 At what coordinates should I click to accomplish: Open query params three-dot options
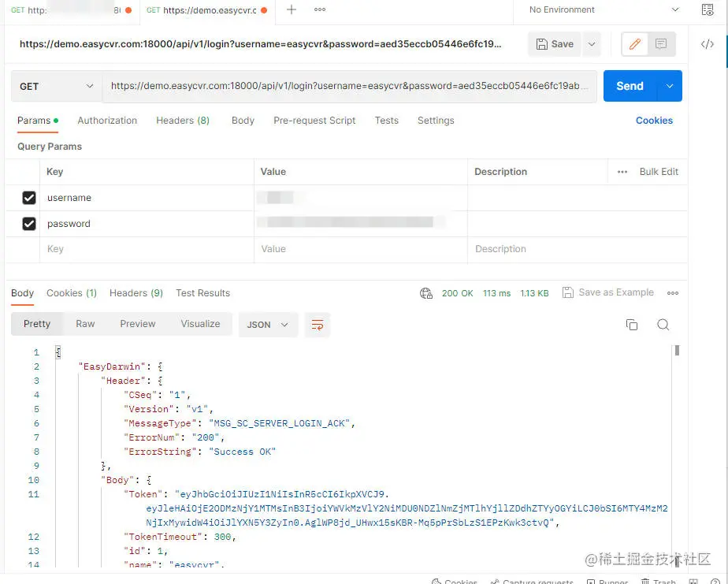coord(622,172)
